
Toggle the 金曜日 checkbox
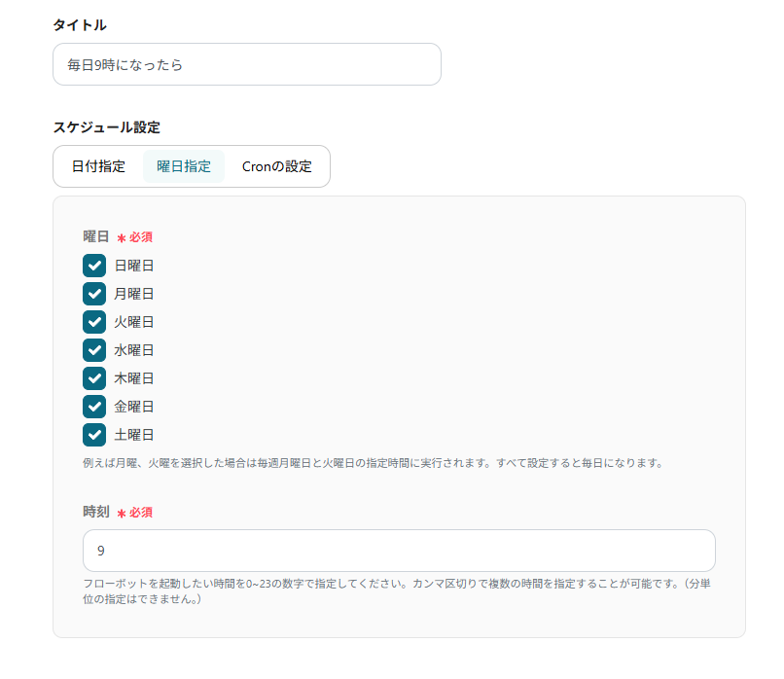coord(94,406)
